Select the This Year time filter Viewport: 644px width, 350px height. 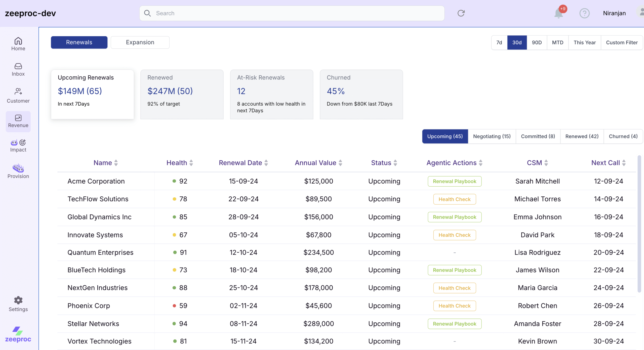584,42
